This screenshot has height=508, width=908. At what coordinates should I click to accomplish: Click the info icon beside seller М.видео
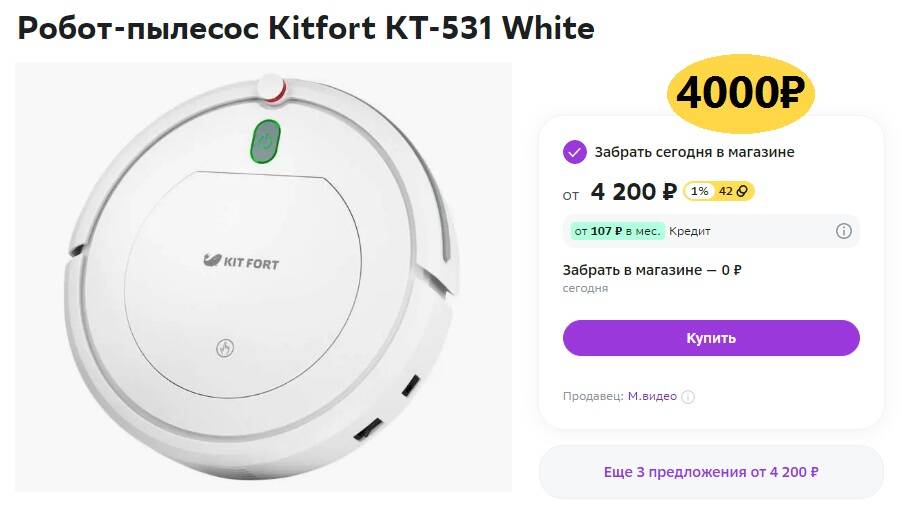(x=688, y=397)
